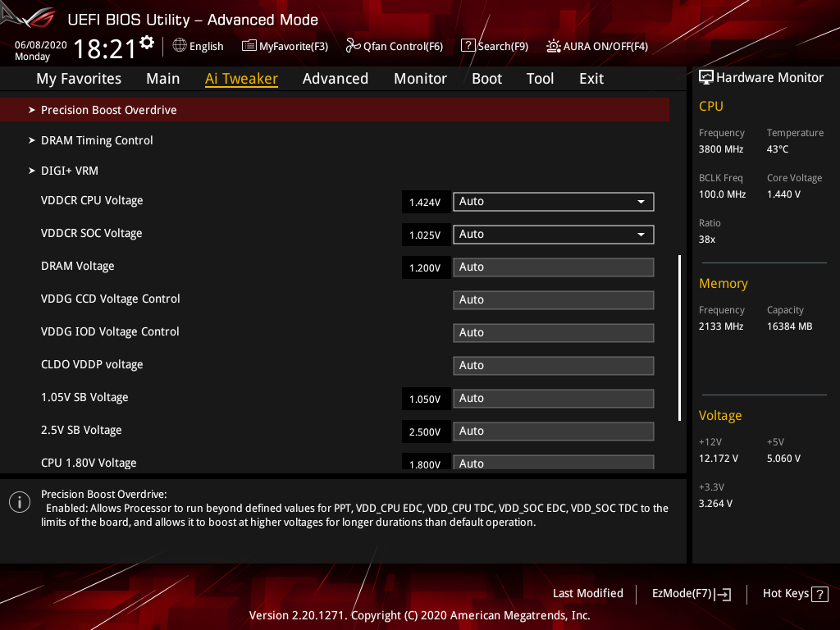
Task: Click the English language button
Action: click(199, 46)
